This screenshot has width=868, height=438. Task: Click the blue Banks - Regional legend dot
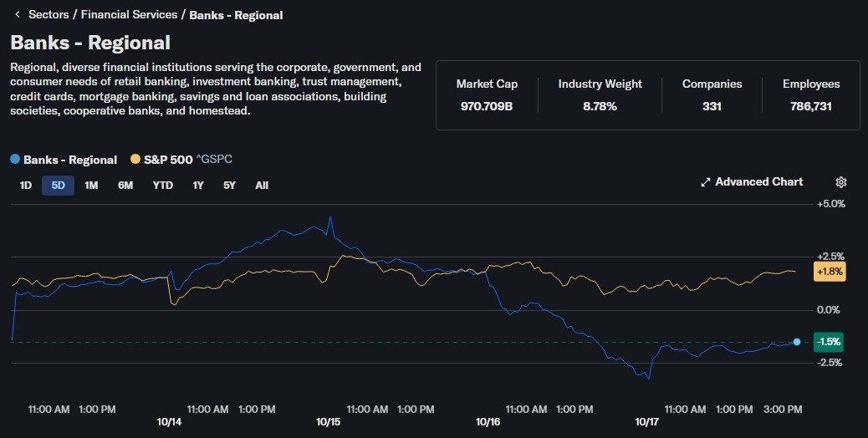(x=15, y=160)
